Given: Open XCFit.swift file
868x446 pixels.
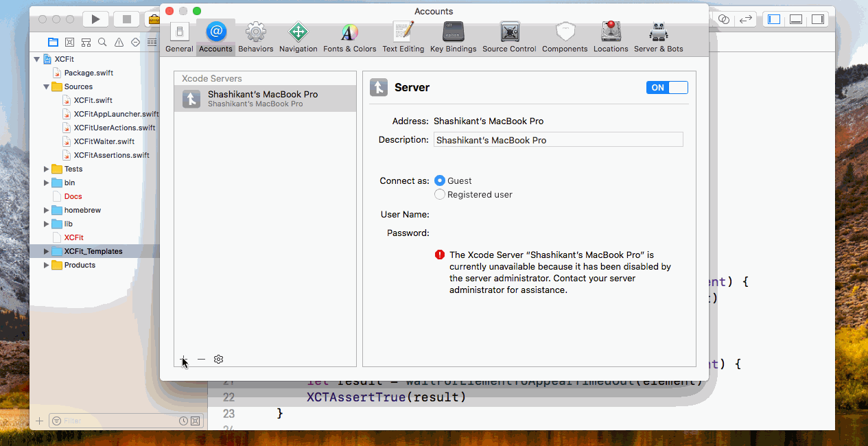Looking at the screenshot, I should (93, 100).
